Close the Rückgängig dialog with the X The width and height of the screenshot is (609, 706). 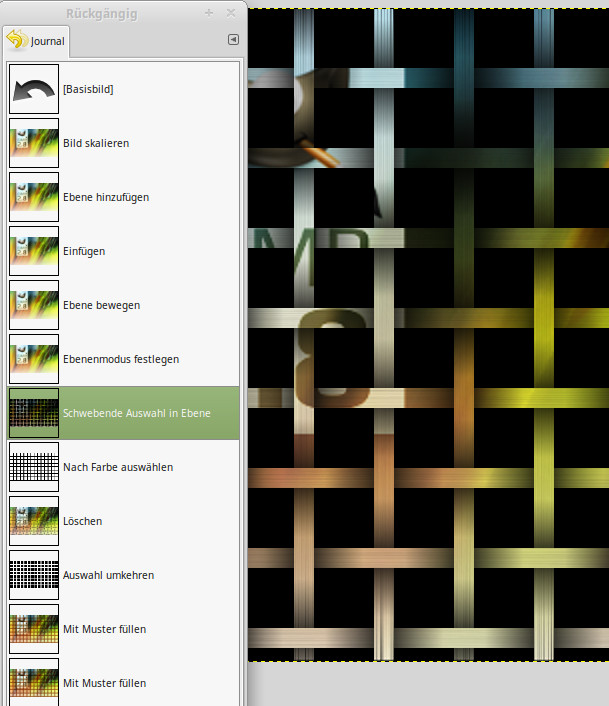click(231, 13)
